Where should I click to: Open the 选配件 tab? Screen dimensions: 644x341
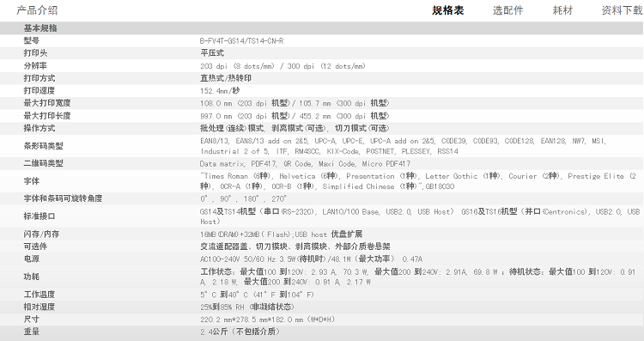(508, 10)
